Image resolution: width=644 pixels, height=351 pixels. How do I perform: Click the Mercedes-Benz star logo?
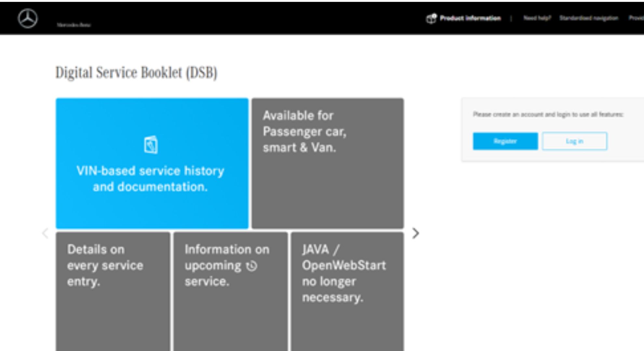click(28, 18)
